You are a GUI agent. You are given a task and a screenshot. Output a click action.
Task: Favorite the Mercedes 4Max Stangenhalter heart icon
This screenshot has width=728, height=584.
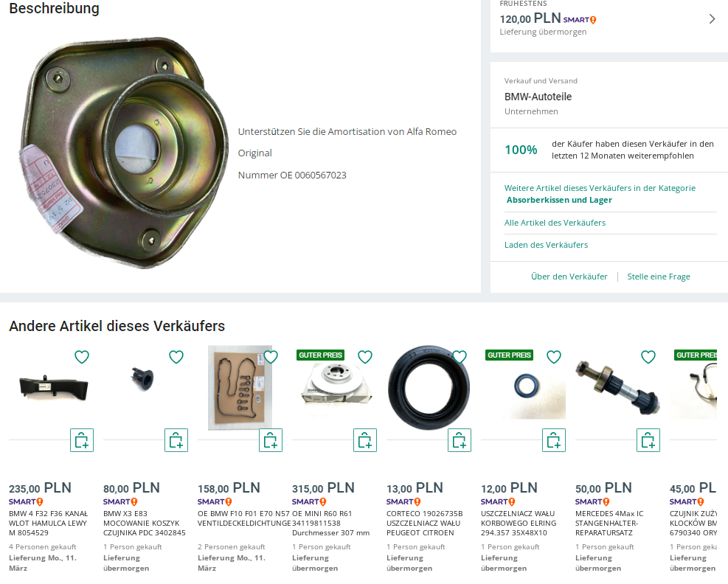point(648,357)
